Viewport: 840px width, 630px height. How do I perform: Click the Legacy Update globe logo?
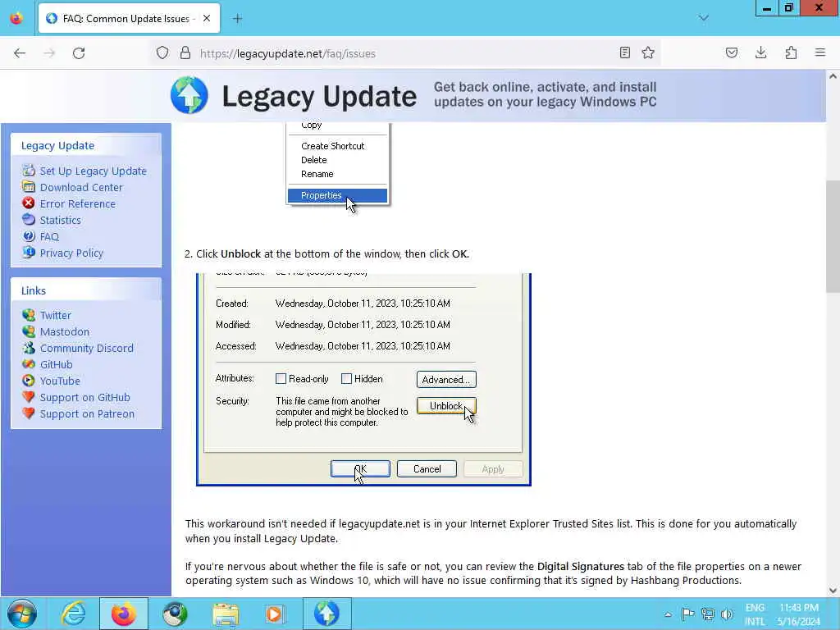tap(189, 95)
